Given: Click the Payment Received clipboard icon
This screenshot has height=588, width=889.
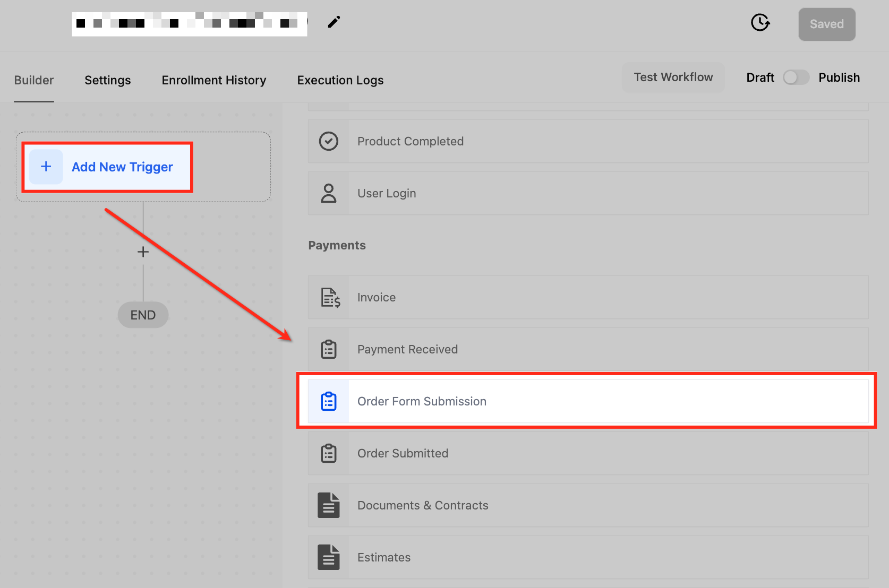Looking at the screenshot, I should (x=329, y=349).
